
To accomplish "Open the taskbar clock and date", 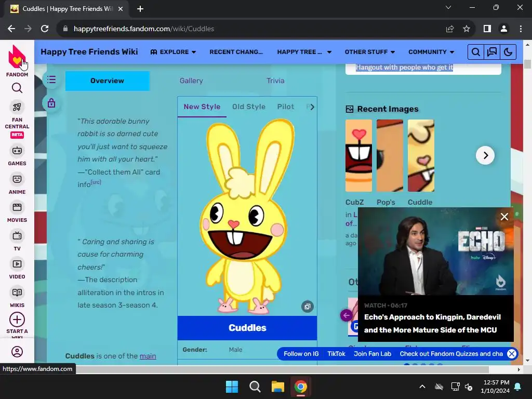I will pos(495,387).
